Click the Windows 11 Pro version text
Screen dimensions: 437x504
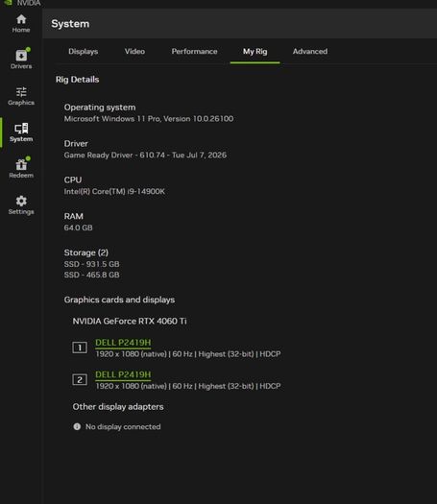tap(149, 119)
